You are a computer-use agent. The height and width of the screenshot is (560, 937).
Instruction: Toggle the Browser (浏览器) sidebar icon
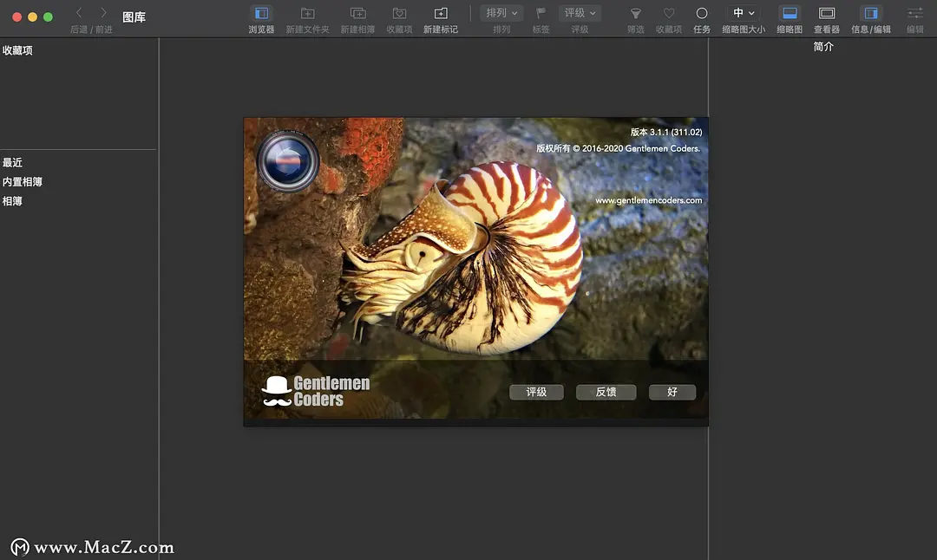[261, 14]
